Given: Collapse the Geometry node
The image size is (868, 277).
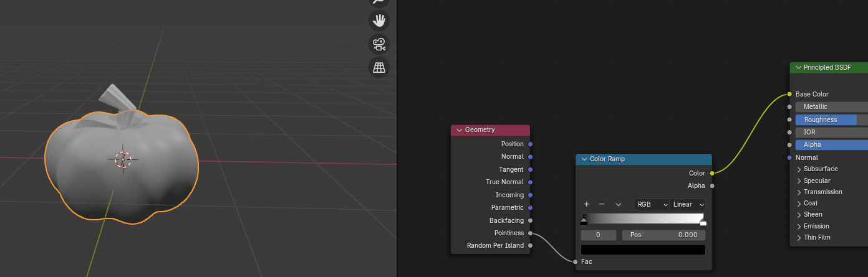Looking at the screenshot, I should 460,130.
